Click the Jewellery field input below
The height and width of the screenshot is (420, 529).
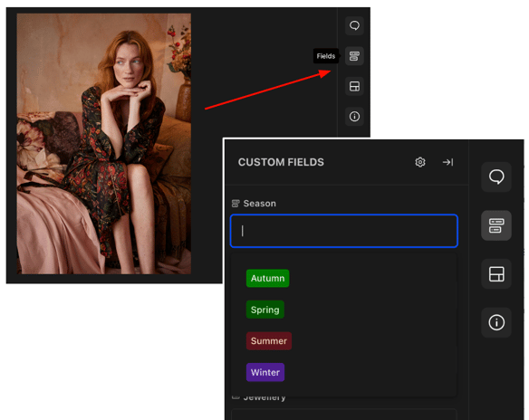point(344,415)
